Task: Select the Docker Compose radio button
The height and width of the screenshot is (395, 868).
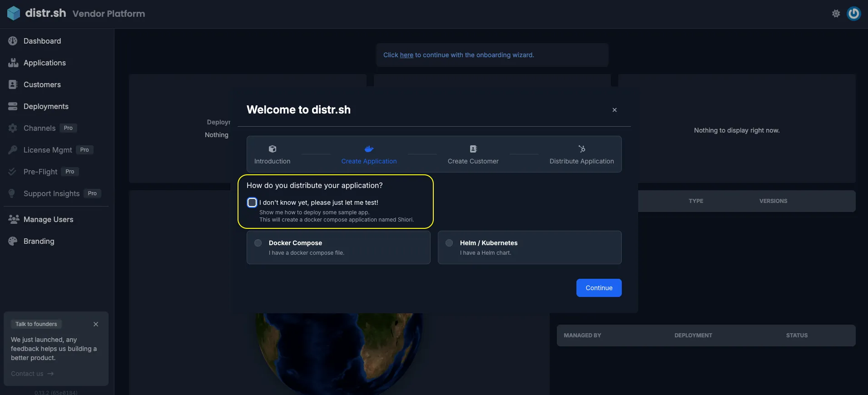Action: coord(258,243)
